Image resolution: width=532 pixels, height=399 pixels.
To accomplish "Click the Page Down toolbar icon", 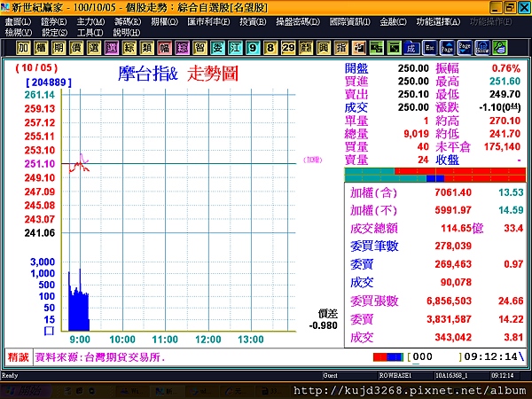I will point(465,48).
